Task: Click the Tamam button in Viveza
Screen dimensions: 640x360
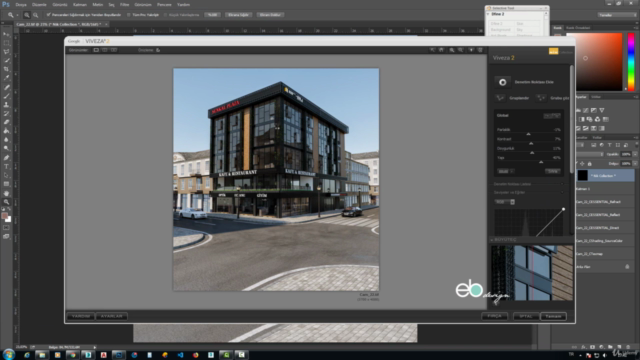Action: (x=553, y=316)
